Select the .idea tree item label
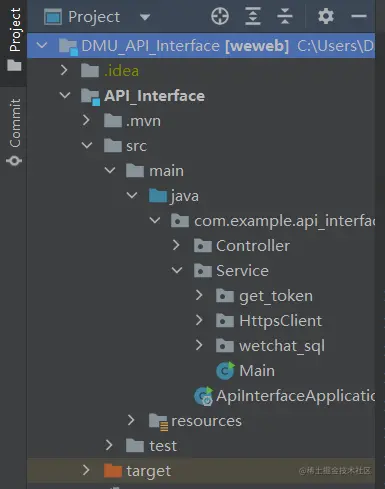The height and width of the screenshot is (489, 385). [121, 71]
